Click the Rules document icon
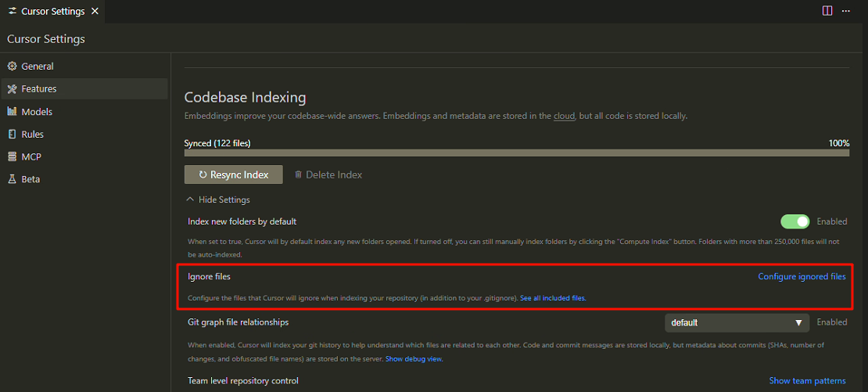Screen dimensions: 868x392 [13, 135]
